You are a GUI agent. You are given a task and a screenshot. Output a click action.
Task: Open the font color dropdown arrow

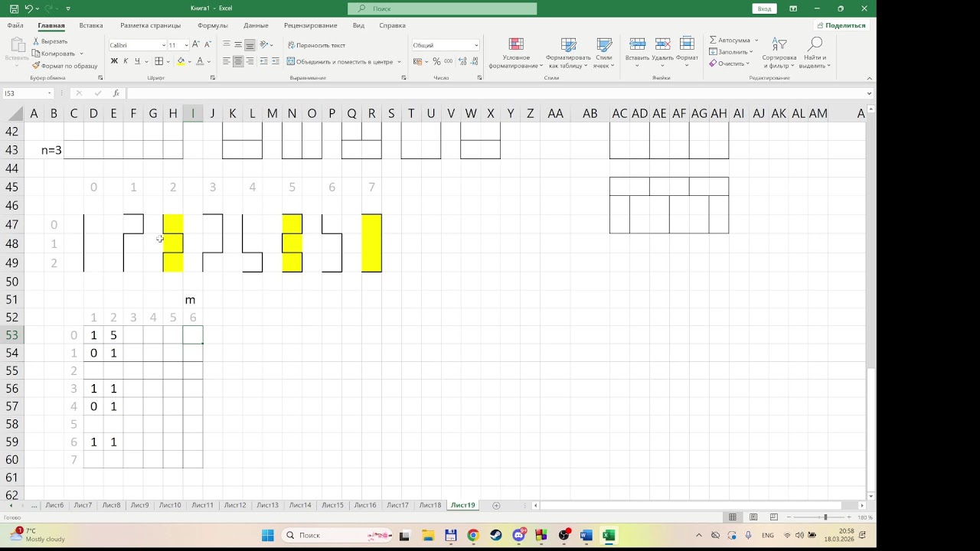pos(208,61)
